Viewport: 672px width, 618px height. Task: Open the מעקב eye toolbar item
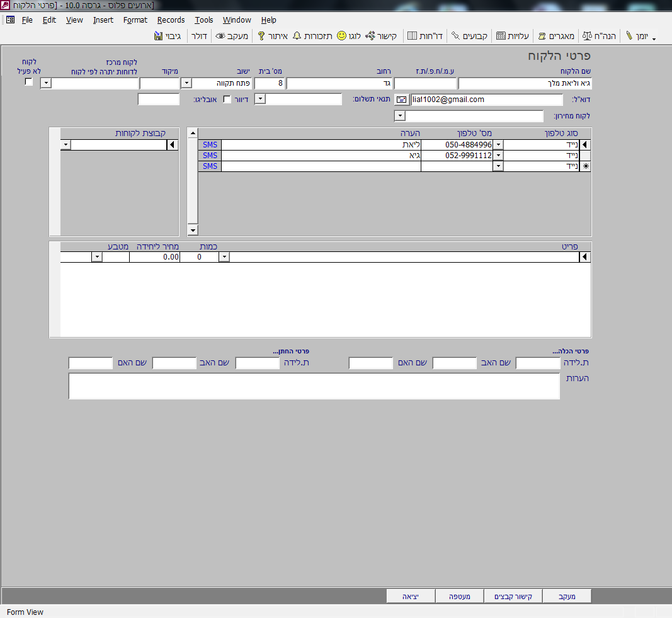click(232, 36)
